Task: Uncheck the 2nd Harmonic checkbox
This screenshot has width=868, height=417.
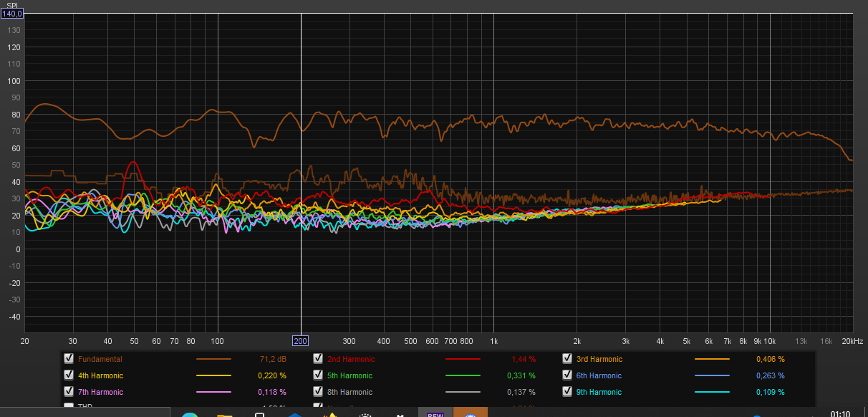Action: pos(318,359)
